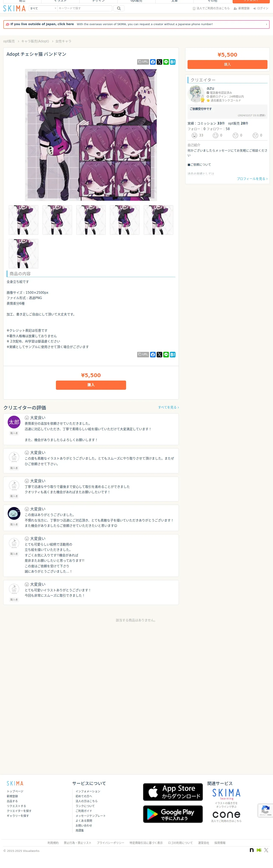
Task: Click the SKIMA logo in the header
Action: [14, 8]
